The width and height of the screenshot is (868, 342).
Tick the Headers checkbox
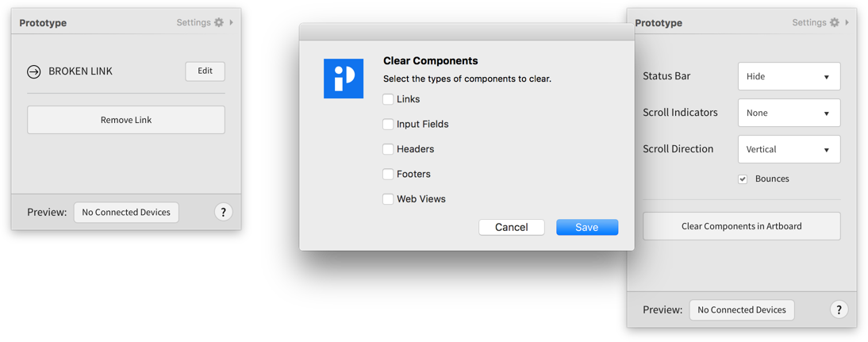pos(388,149)
